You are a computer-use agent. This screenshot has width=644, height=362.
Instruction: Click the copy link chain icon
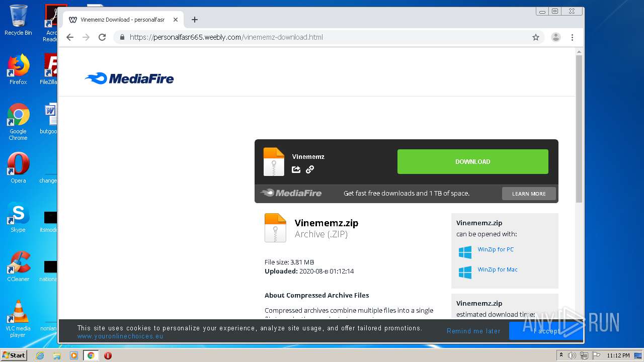coord(310,169)
